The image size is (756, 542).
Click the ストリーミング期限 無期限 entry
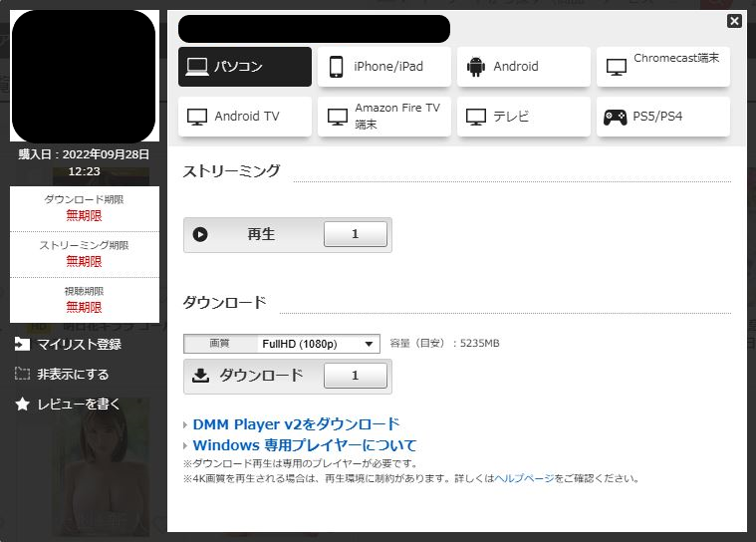click(85, 254)
